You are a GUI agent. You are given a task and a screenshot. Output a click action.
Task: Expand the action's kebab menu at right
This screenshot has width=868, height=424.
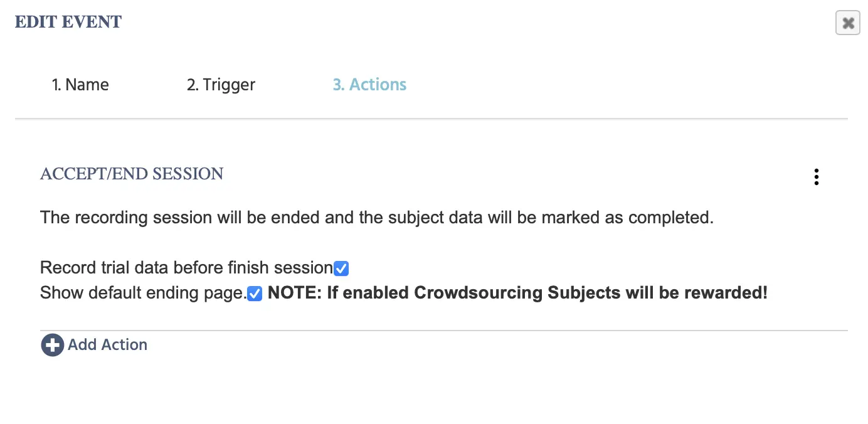tap(816, 177)
